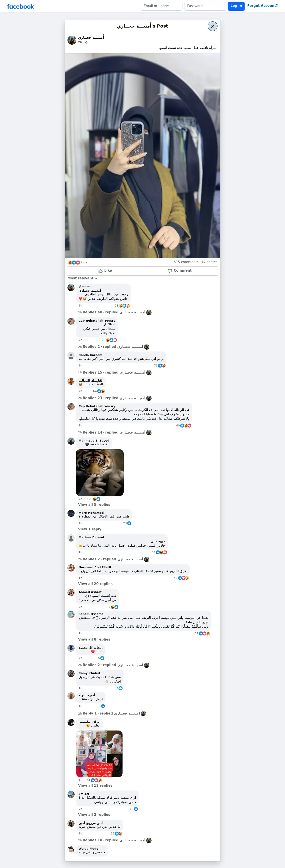Click the Email or phone field
The image size is (285, 868).
[161, 6]
